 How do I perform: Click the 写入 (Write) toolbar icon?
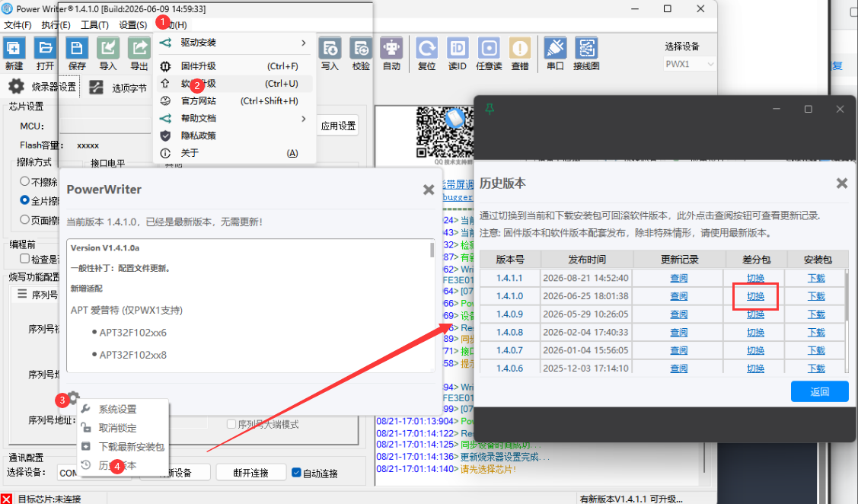[330, 48]
